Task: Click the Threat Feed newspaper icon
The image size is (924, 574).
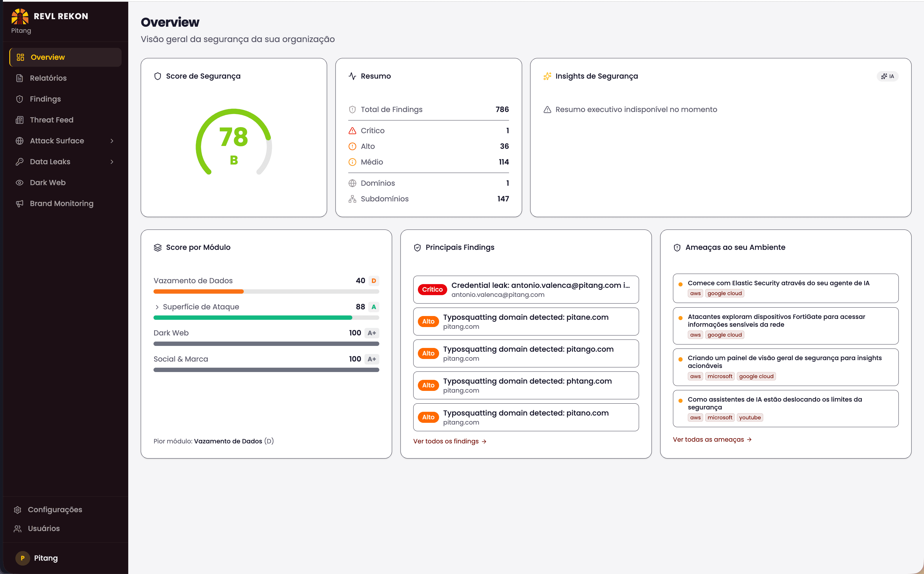Action: [x=20, y=120]
